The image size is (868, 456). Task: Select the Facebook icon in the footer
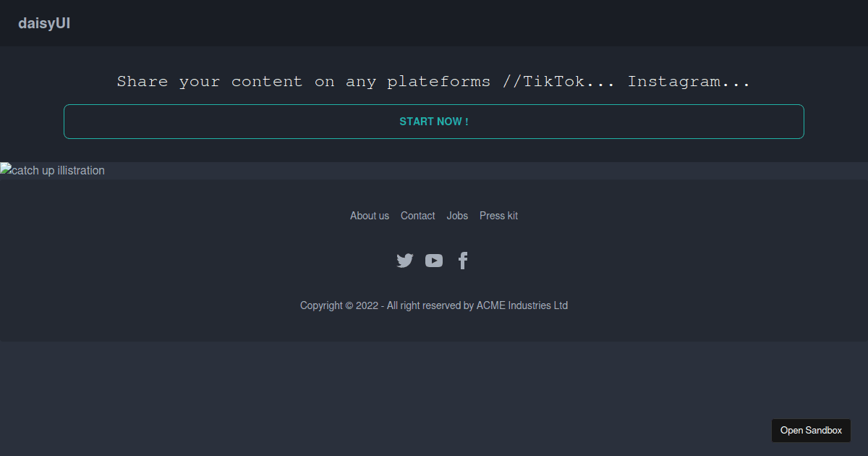click(463, 261)
